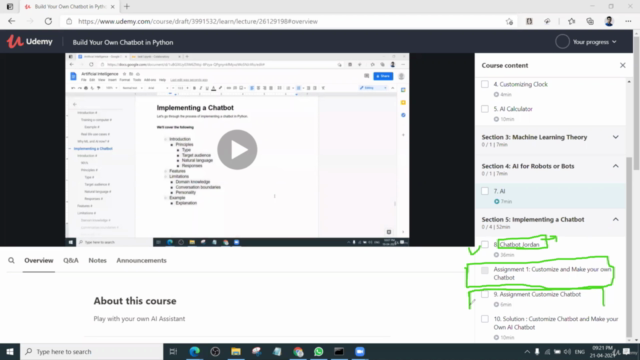Image resolution: width=640 pixels, height=360 pixels.
Task: Click course title Build Your Own Chatbot
Action: (123, 42)
